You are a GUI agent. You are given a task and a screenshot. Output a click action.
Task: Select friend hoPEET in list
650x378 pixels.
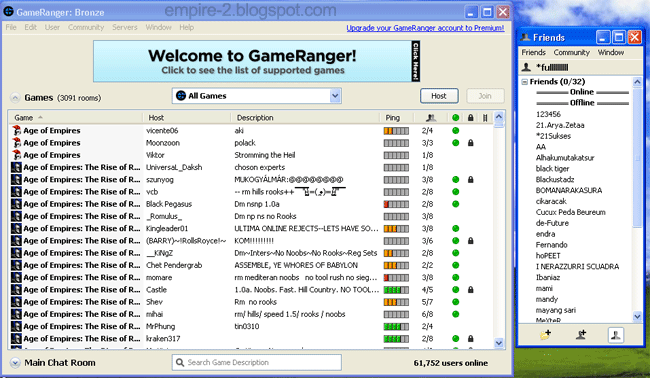(548, 256)
